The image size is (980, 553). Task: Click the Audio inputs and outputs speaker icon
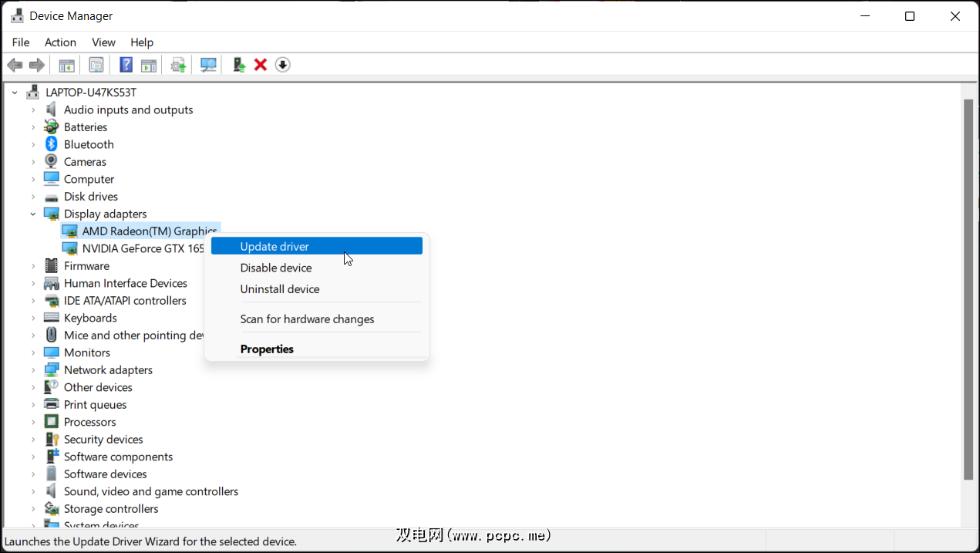pyautogui.click(x=52, y=110)
